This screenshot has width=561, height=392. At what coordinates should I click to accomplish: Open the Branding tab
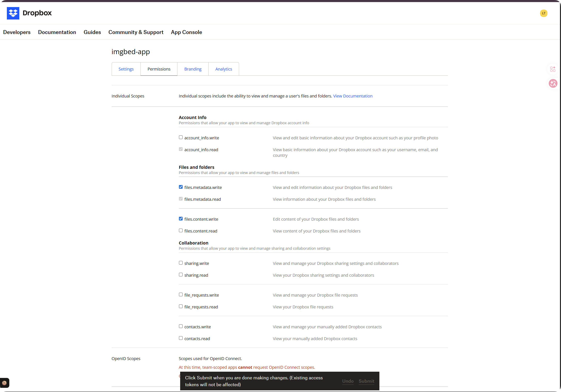click(193, 69)
